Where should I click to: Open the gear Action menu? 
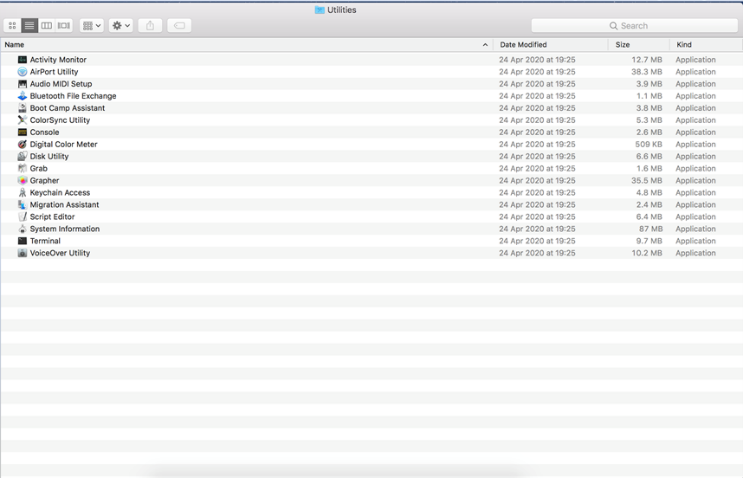120,26
